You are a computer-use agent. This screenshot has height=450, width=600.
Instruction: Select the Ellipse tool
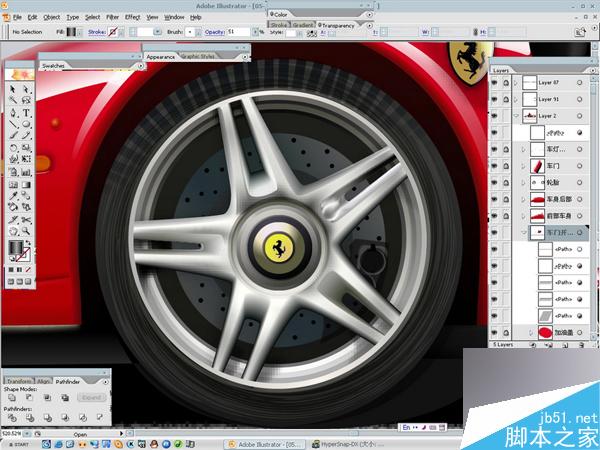[x=26, y=124]
